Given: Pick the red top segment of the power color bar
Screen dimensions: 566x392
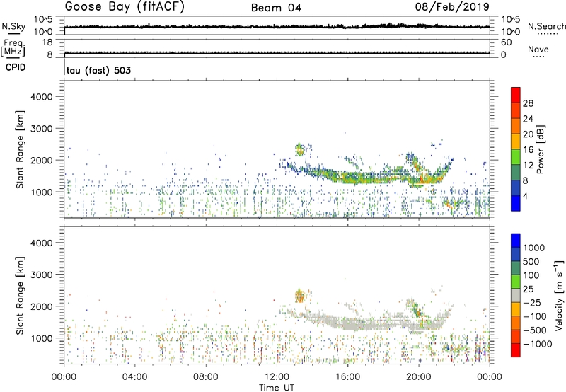Looking at the screenshot, I should tap(516, 95).
